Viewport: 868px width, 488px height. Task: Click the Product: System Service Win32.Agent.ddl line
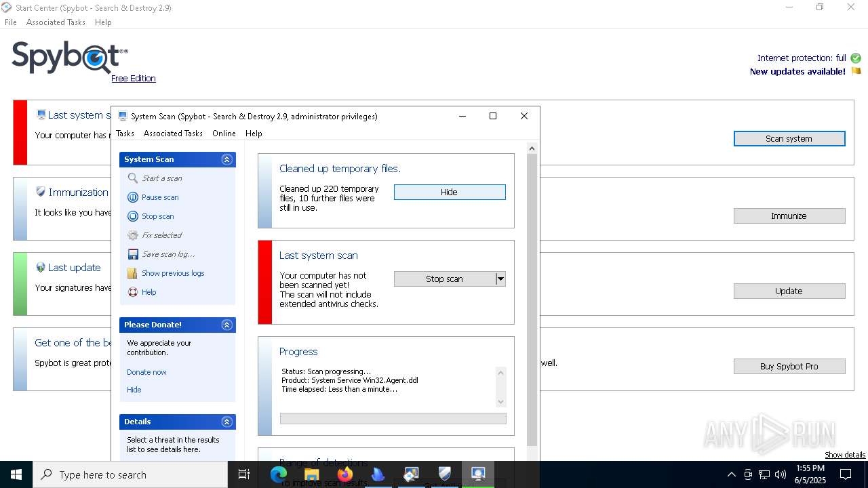coord(350,380)
